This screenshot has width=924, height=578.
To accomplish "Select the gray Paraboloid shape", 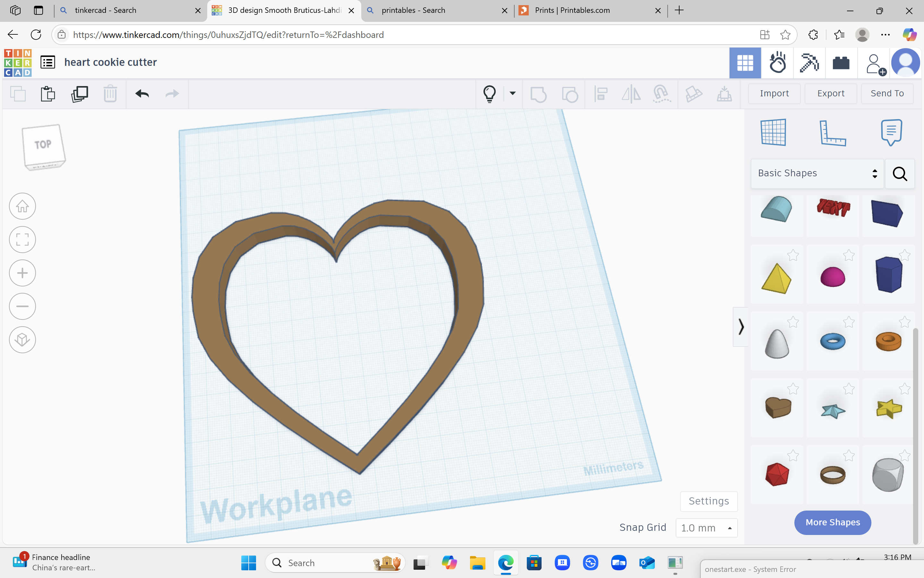I will click(x=777, y=344).
